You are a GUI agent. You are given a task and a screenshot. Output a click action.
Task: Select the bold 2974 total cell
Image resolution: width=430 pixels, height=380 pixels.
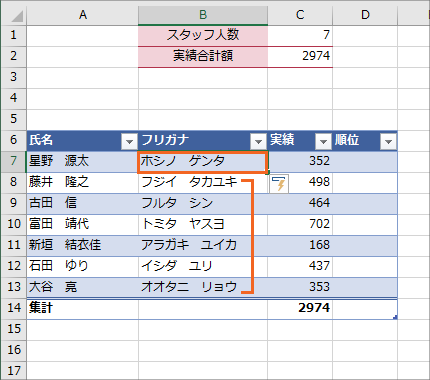(x=300, y=308)
